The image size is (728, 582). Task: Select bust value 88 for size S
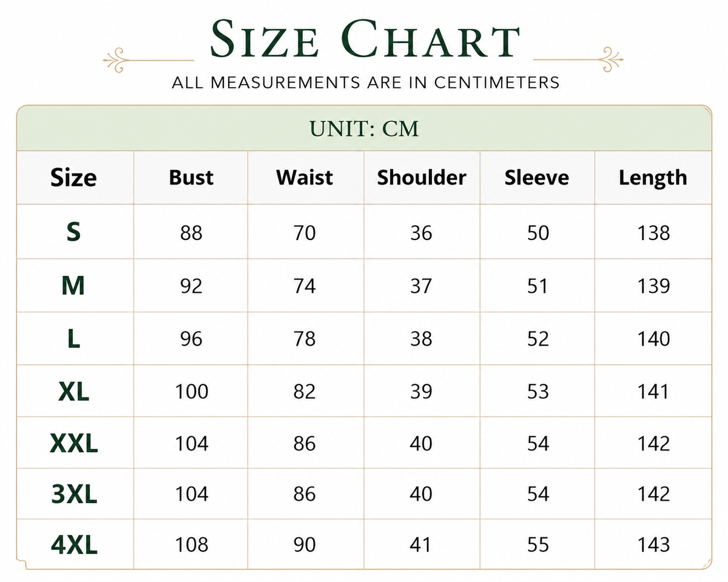click(x=191, y=233)
